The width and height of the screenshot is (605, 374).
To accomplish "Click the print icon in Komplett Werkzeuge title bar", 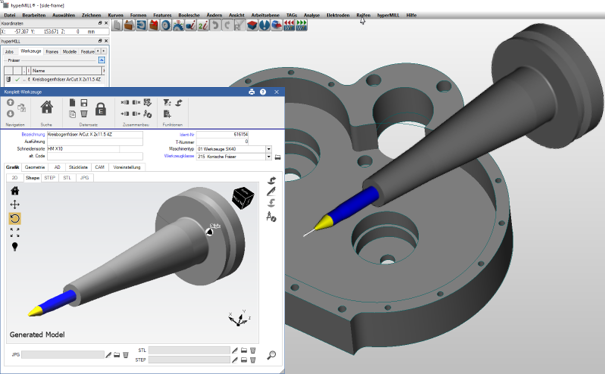I will tap(252, 92).
